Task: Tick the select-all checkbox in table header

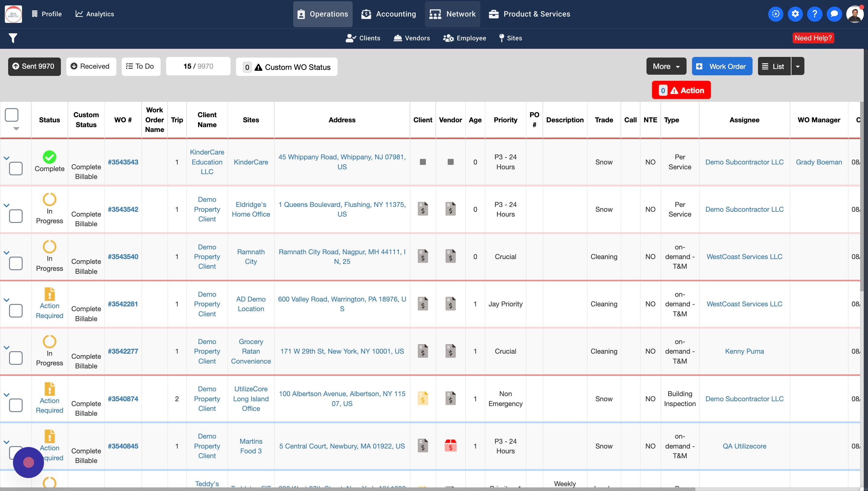Action: [x=11, y=115]
